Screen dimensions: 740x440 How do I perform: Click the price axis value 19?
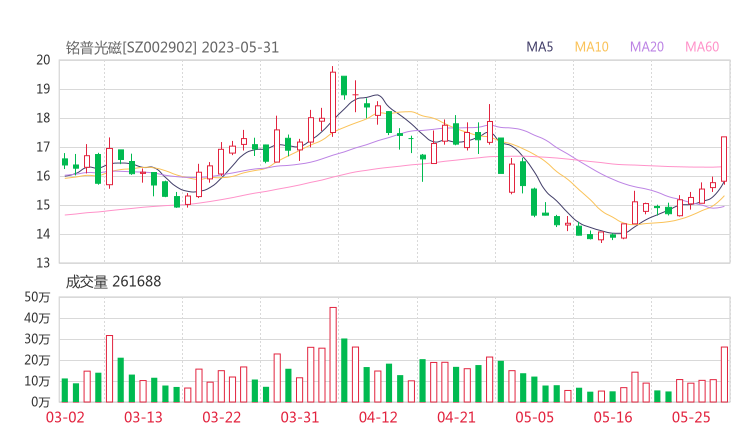coord(43,89)
